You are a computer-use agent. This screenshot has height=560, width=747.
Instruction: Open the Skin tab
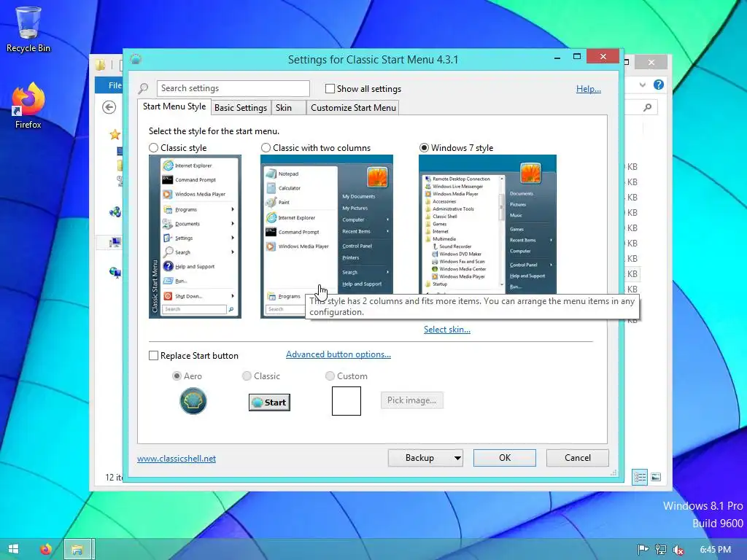tap(288, 108)
